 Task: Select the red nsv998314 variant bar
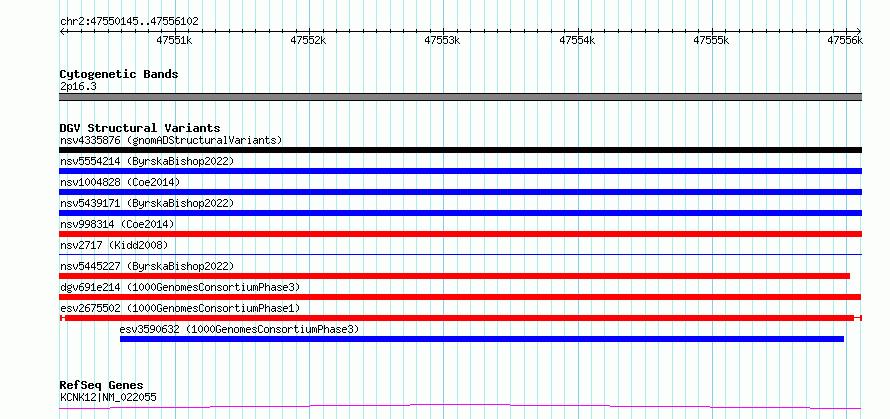[460, 234]
